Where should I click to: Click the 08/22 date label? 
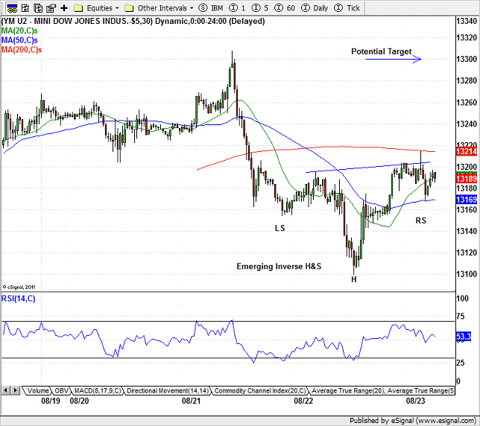pos(303,401)
